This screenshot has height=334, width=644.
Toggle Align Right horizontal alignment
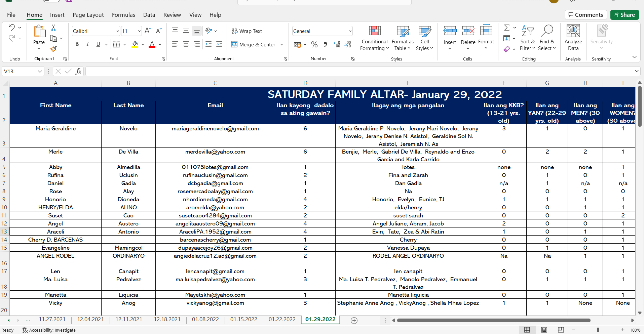click(197, 44)
